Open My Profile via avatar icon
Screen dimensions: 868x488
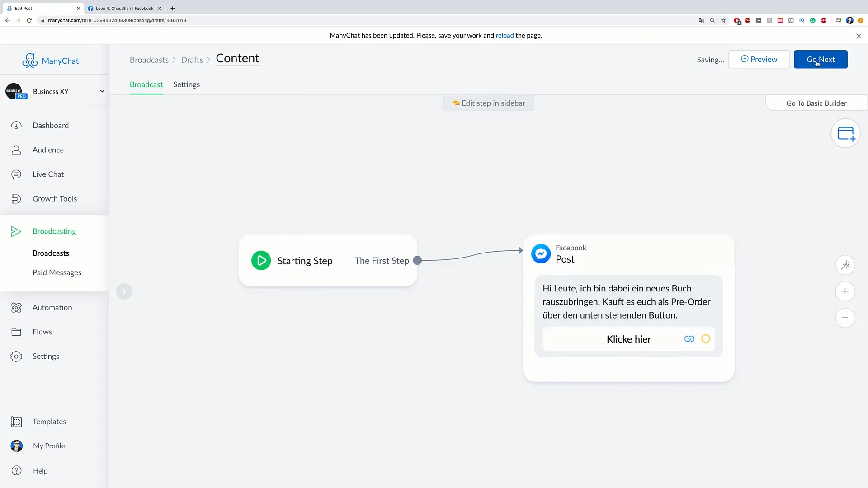tap(17, 446)
